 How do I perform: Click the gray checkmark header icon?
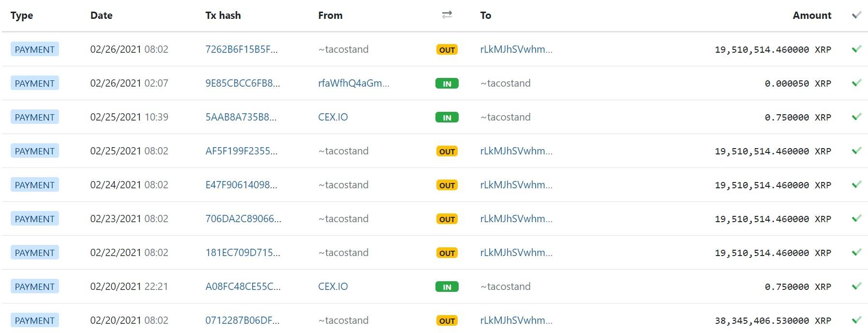856,15
